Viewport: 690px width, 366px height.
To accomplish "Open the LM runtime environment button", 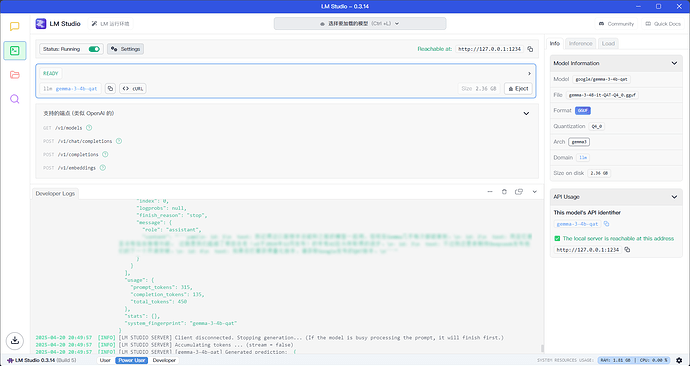I will click(x=110, y=24).
